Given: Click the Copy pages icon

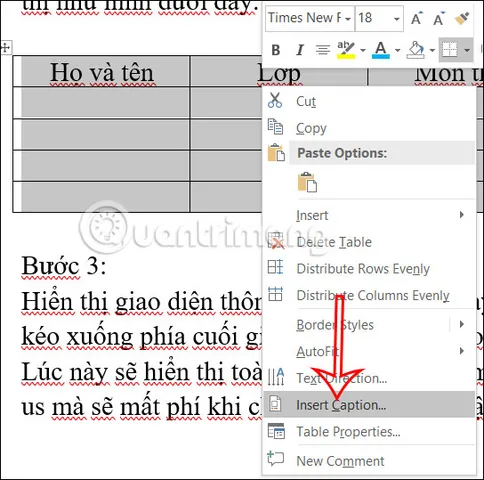Looking at the screenshot, I should click(x=275, y=127).
